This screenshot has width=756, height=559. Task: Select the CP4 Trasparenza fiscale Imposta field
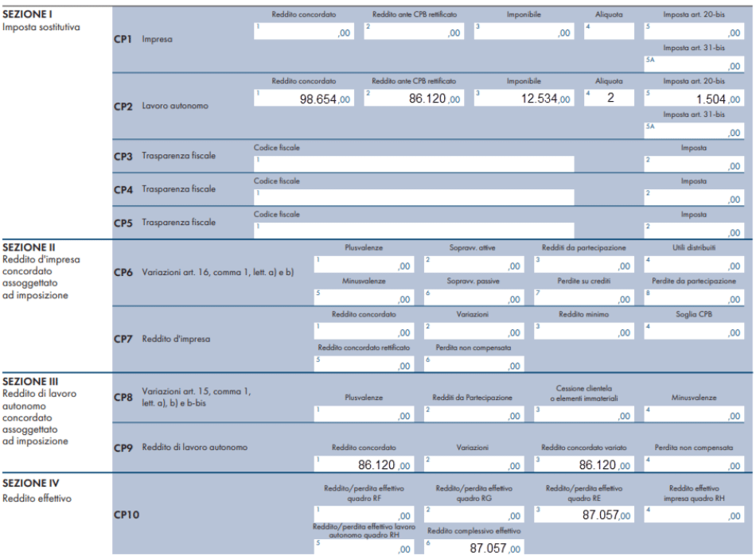pos(694,198)
